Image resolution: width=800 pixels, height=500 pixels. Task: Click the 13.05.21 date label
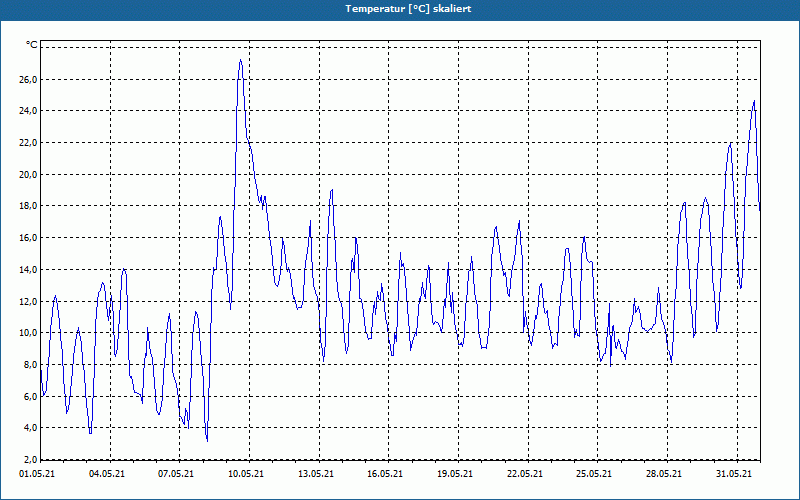point(316,474)
